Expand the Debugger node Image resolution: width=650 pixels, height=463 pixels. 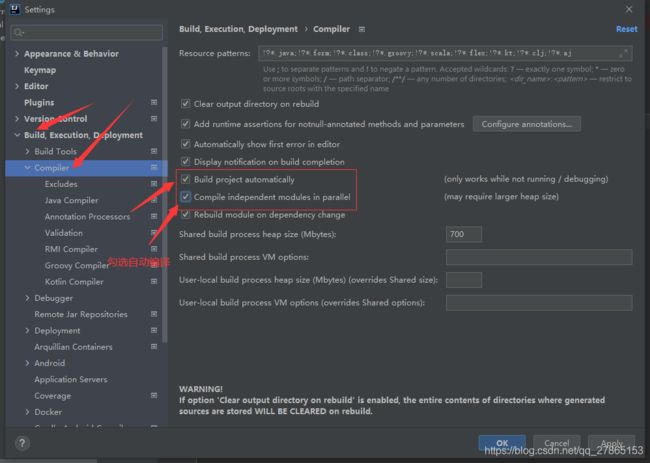pos(27,298)
